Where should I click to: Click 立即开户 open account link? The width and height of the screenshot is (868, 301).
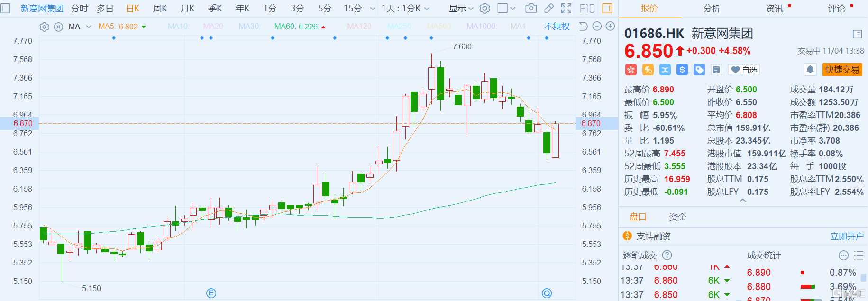point(847,236)
